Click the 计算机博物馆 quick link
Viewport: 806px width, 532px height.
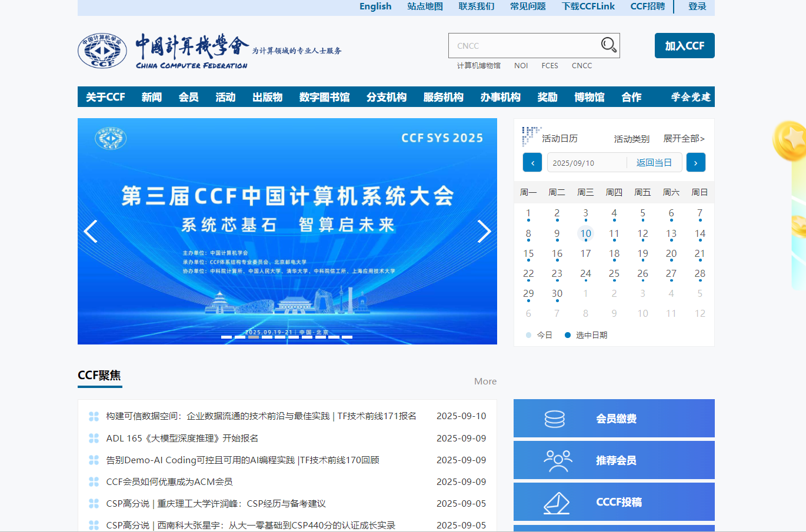coord(479,66)
